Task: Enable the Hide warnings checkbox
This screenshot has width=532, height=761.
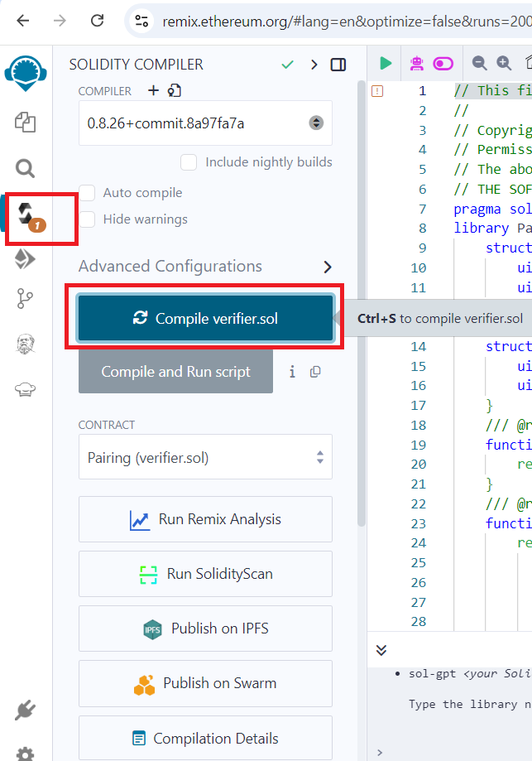Action: [87, 219]
